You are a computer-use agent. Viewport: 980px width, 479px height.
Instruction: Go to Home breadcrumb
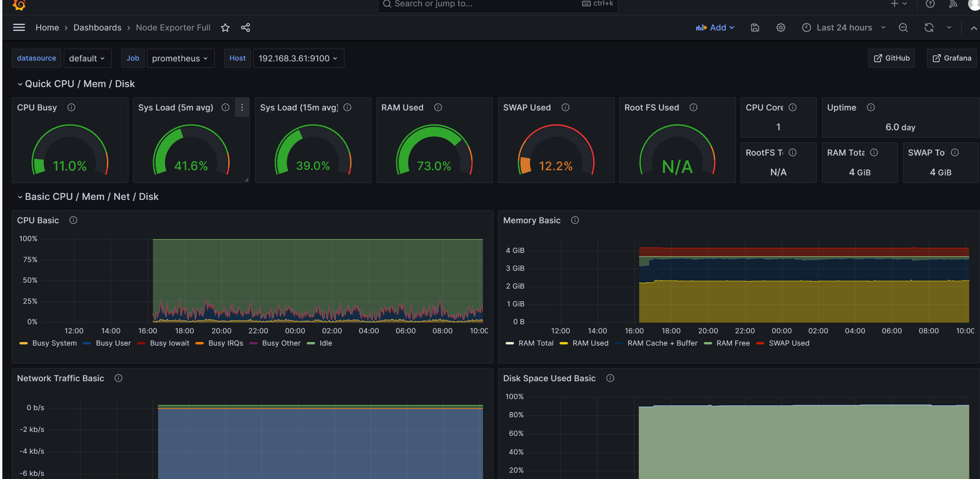[47, 27]
